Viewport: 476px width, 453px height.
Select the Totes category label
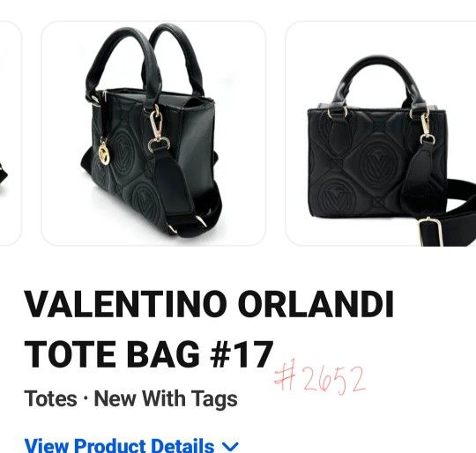tap(50, 398)
